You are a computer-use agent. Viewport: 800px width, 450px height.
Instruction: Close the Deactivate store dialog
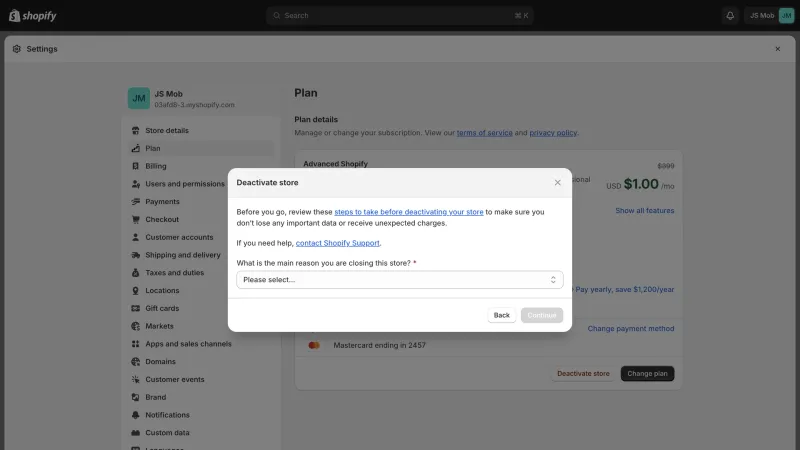tap(557, 183)
